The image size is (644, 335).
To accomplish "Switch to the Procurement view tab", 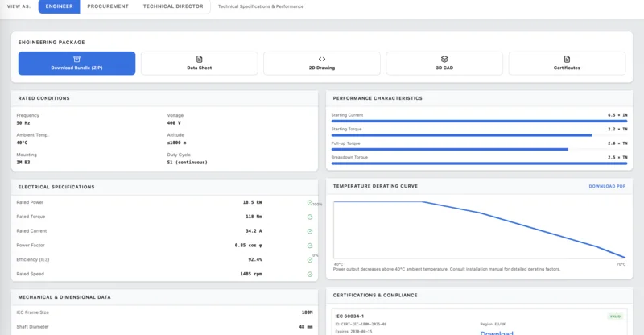I will pyautogui.click(x=107, y=6).
